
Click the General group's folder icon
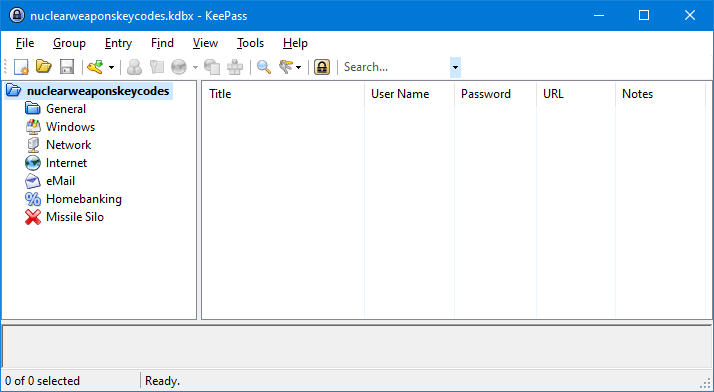tap(33, 109)
